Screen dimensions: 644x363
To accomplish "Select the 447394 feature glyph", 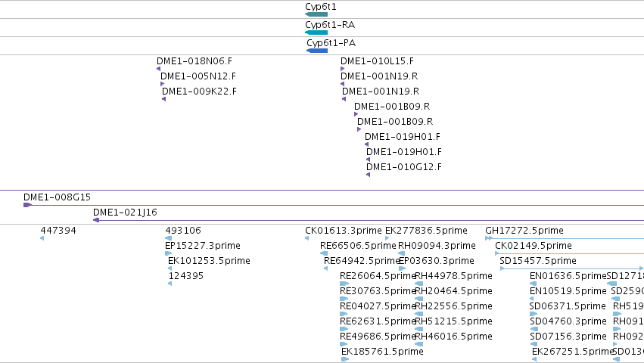I will pyautogui.click(x=42, y=238).
